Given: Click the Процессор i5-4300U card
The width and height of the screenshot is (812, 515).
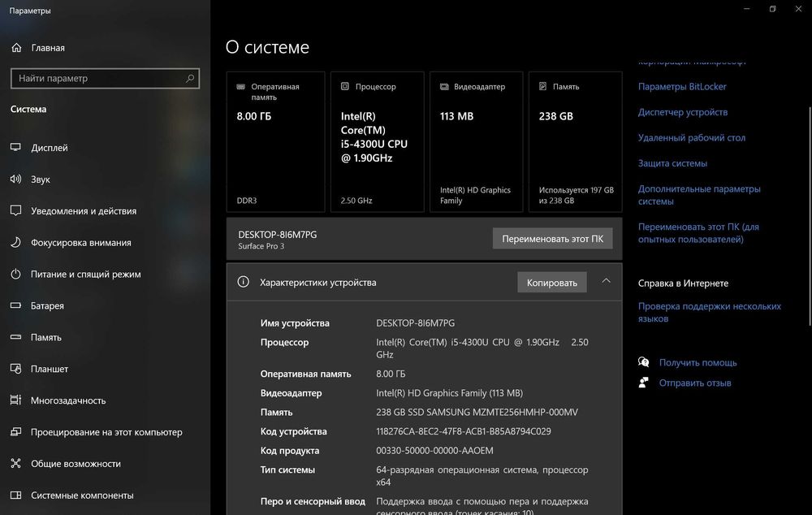Looking at the screenshot, I should (x=378, y=142).
